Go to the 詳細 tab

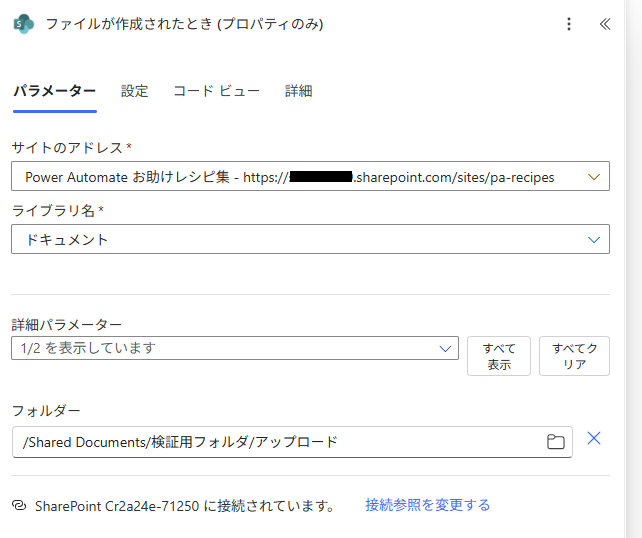click(x=298, y=91)
